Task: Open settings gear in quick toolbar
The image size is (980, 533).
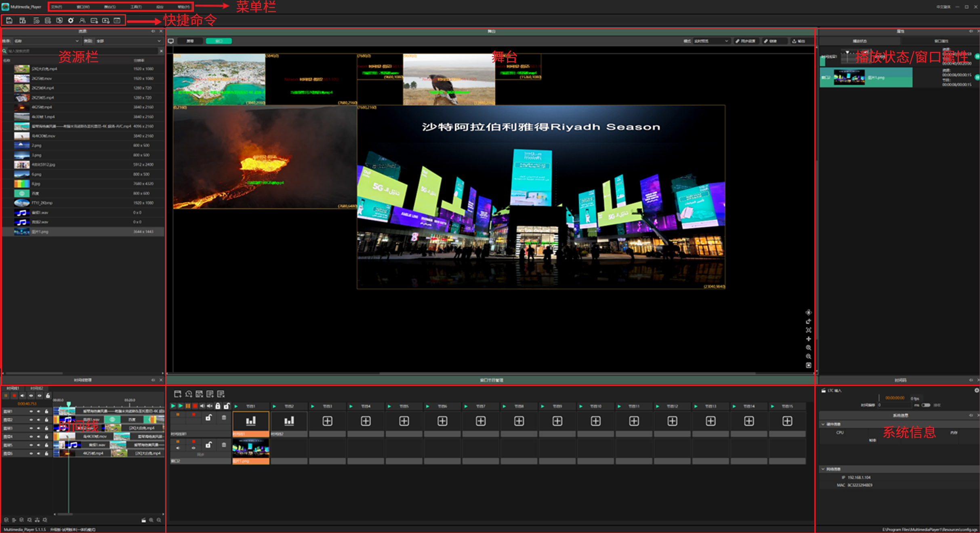Action: point(71,20)
